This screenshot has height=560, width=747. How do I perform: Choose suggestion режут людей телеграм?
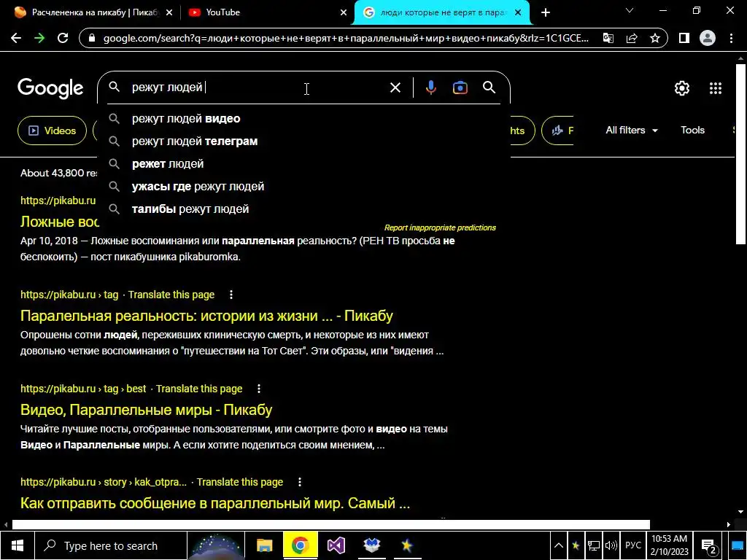point(304,141)
